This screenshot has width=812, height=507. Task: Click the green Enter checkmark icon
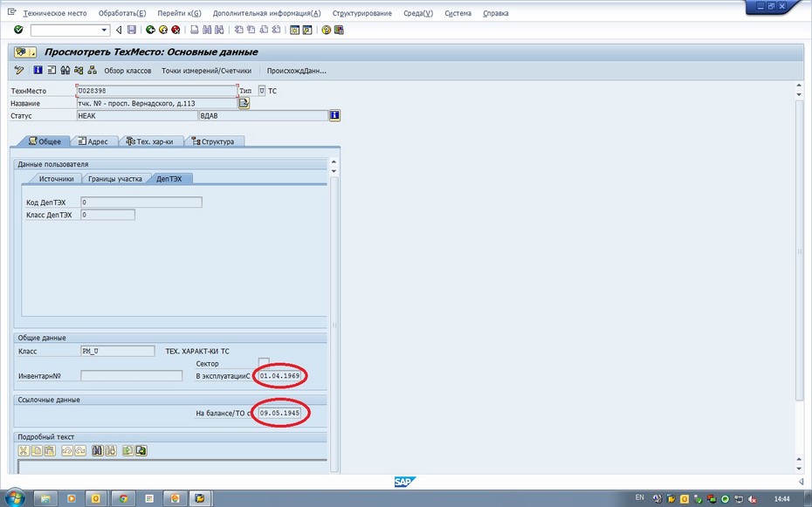click(18, 30)
